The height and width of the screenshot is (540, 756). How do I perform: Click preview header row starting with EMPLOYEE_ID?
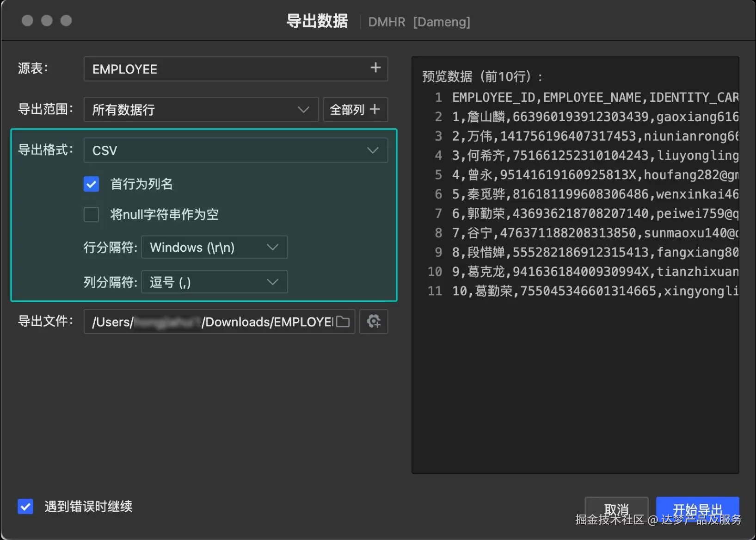(595, 97)
